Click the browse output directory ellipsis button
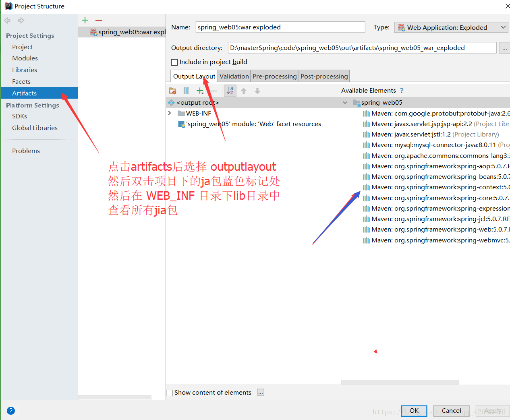The height and width of the screenshot is (420, 510). click(504, 48)
